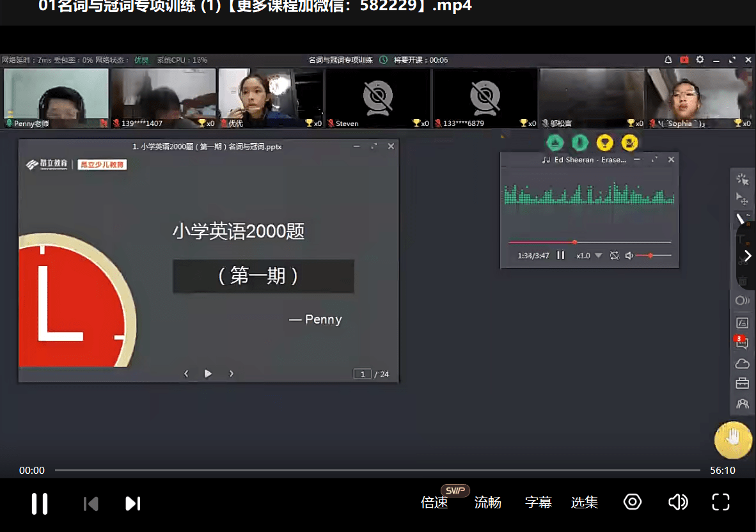Select Sophia's student video
This screenshot has width=756, height=532.
(700, 98)
